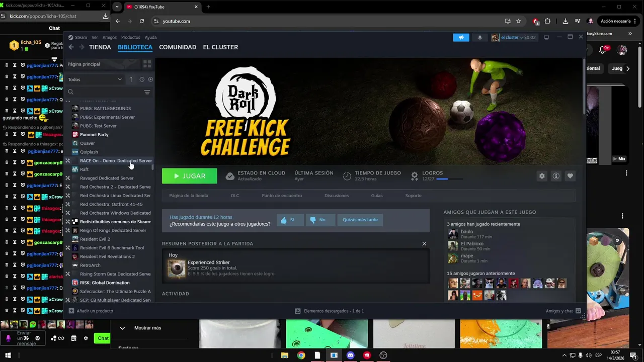Image resolution: width=644 pixels, height=362 pixels.
Task: Reload the YouTube page
Action: point(142,21)
